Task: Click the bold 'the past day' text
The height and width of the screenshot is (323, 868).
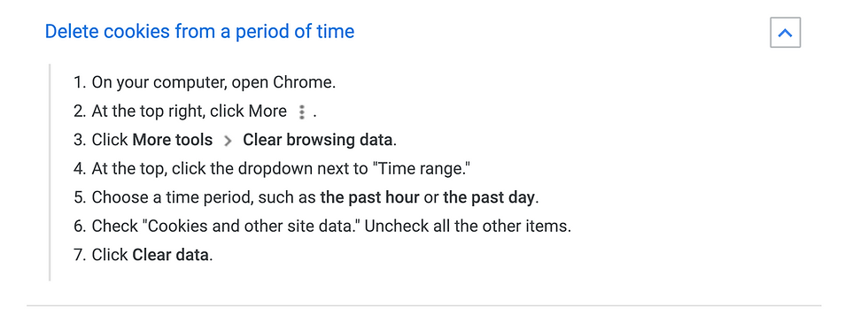Action: click(x=489, y=197)
